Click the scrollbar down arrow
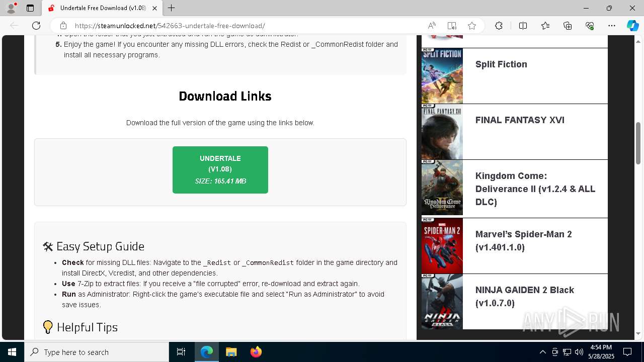This screenshot has height=362, width=644. pyautogui.click(x=638, y=334)
